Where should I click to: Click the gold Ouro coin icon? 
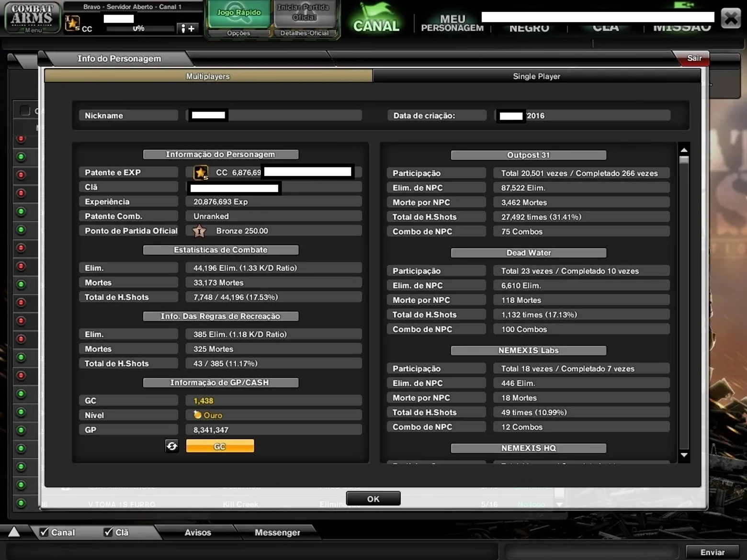click(197, 415)
